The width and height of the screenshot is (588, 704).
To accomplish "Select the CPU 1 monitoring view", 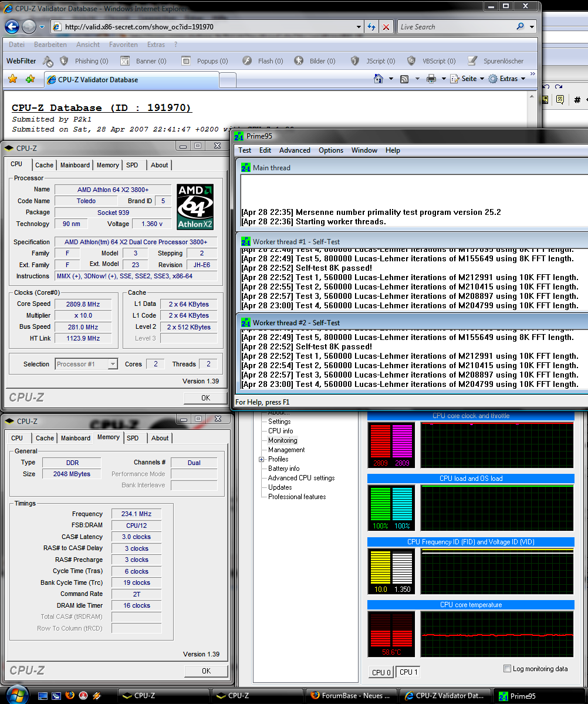I will pyautogui.click(x=408, y=672).
